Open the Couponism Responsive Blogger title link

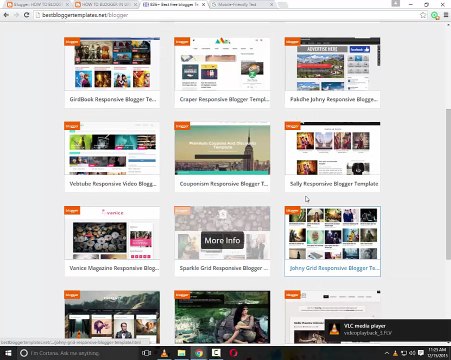(x=224, y=184)
